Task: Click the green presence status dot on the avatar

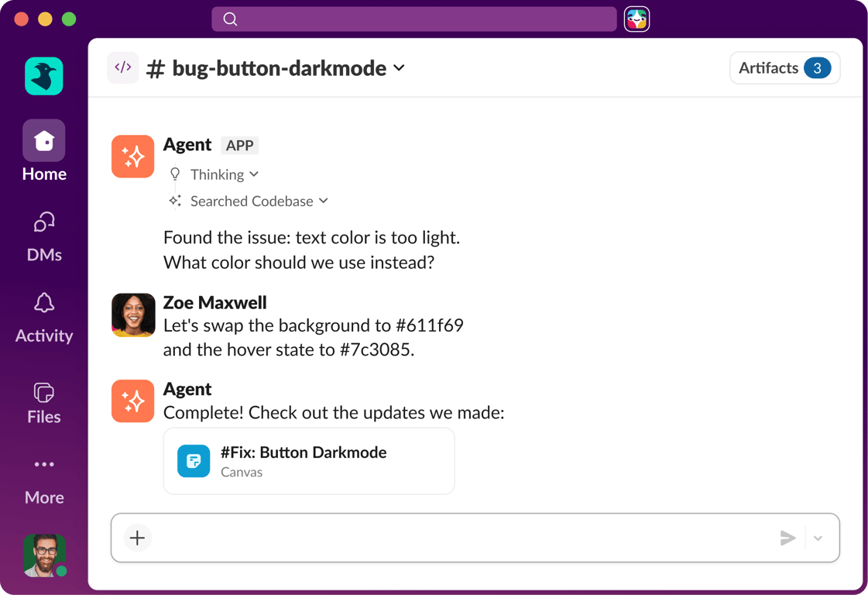Action: pyautogui.click(x=61, y=571)
